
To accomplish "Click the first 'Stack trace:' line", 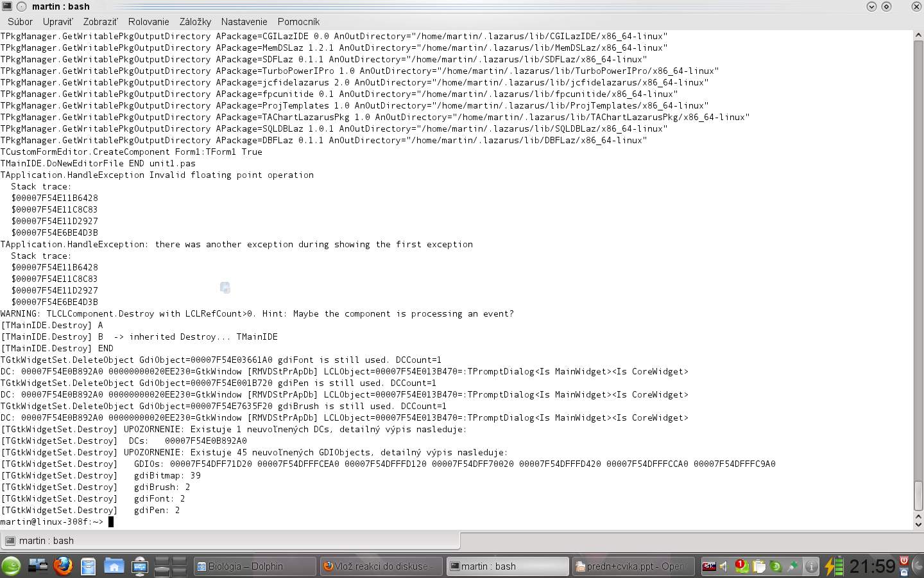I will tap(41, 186).
